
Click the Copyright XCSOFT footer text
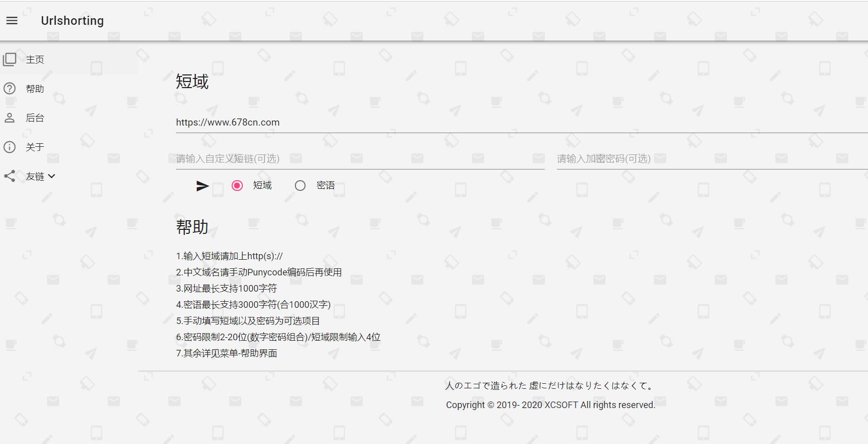tap(550, 405)
